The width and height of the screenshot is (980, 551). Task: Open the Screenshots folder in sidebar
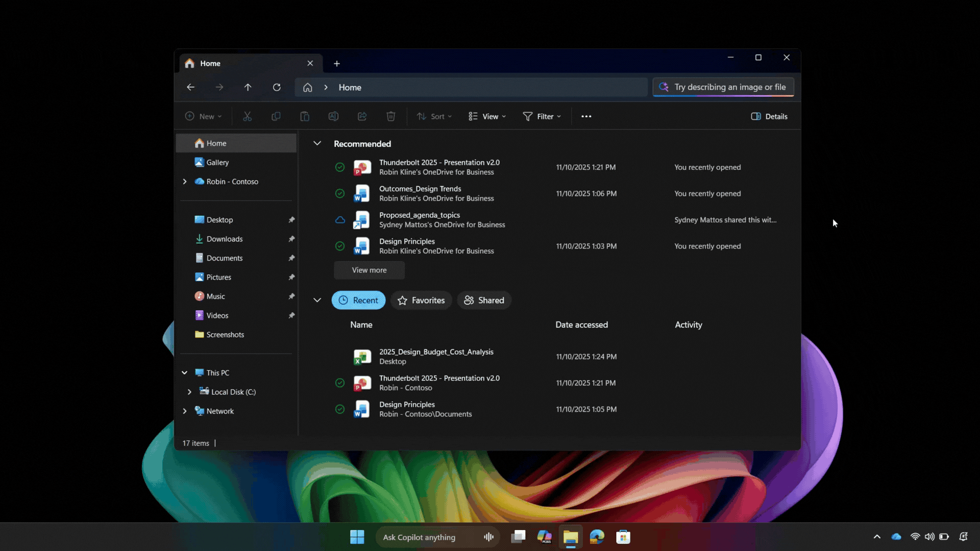(236, 335)
